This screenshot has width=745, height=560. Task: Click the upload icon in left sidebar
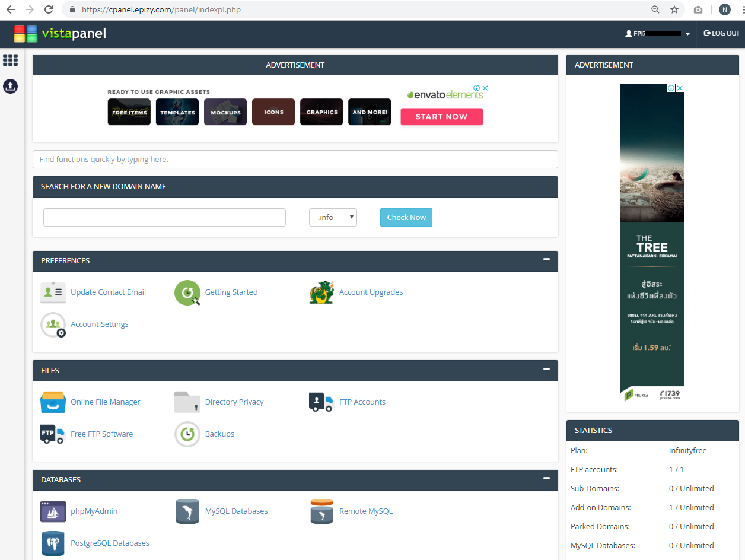tap(11, 87)
